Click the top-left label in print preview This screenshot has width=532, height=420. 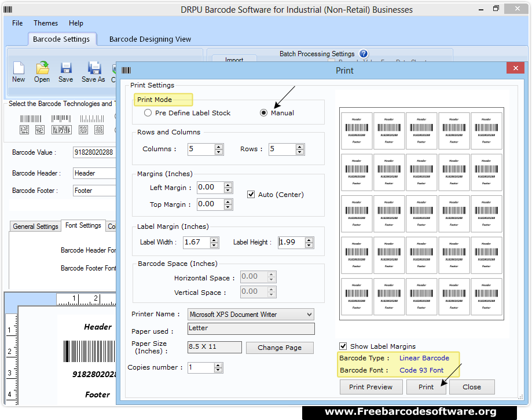coord(357,131)
